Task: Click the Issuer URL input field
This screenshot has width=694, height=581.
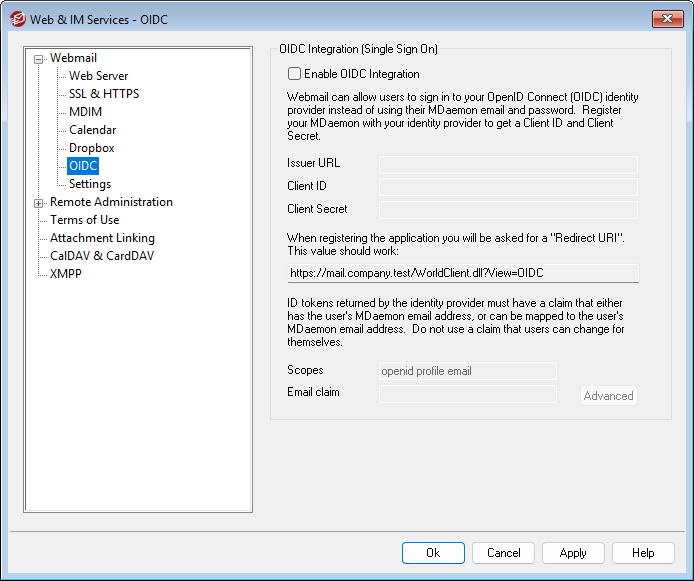Action: (x=507, y=164)
